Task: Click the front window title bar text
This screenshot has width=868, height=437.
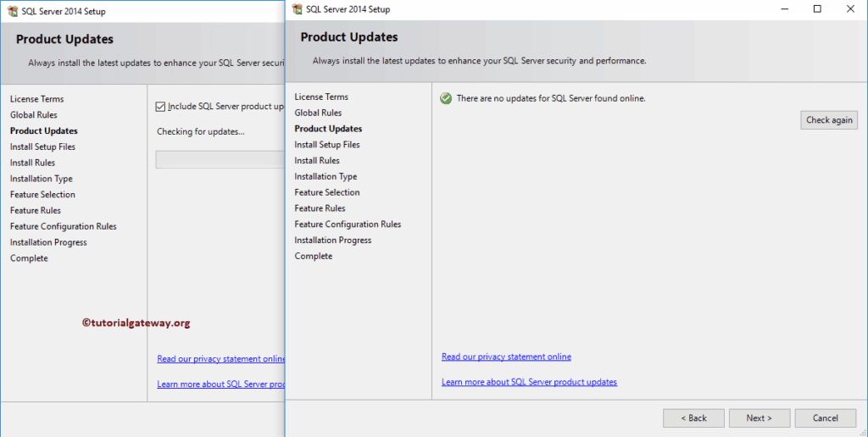Action: pos(348,9)
